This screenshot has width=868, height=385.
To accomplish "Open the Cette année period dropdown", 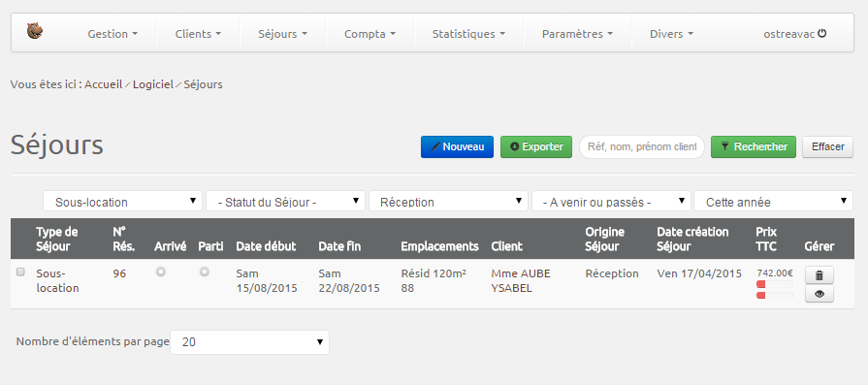I will [x=773, y=202].
